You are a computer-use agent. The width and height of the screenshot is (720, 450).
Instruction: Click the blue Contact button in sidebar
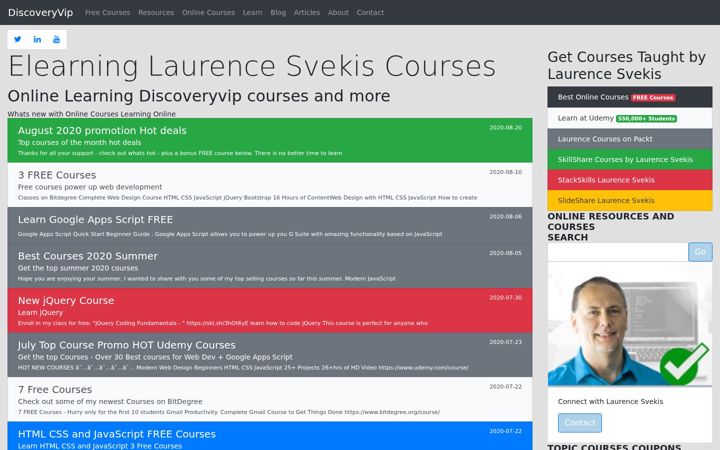(x=579, y=423)
